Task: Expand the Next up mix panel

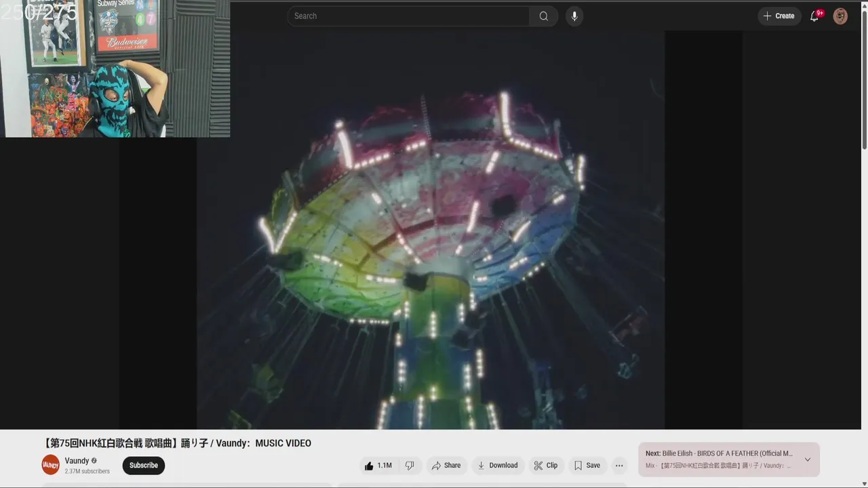Action: point(808,460)
